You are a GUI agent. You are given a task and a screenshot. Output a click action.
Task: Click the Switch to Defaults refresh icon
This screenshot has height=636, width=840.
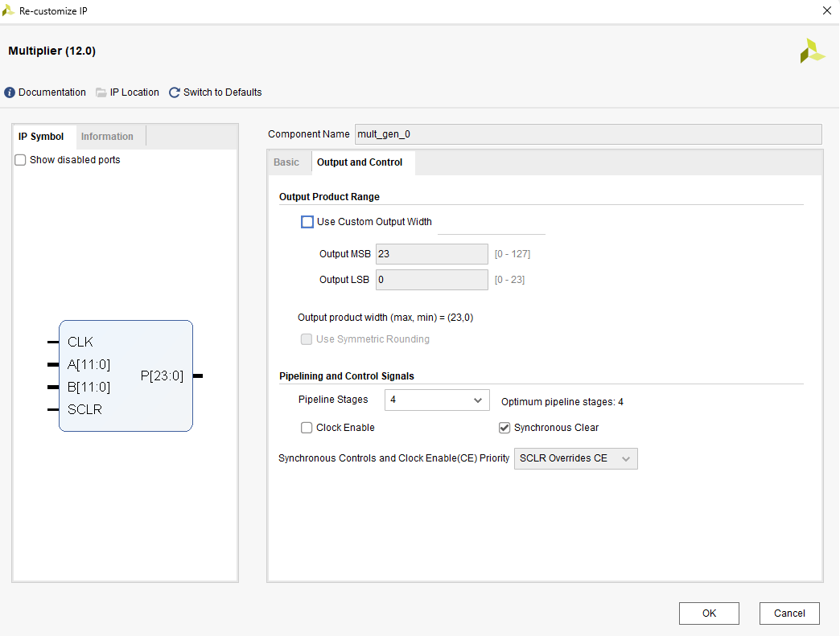tap(174, 92)
